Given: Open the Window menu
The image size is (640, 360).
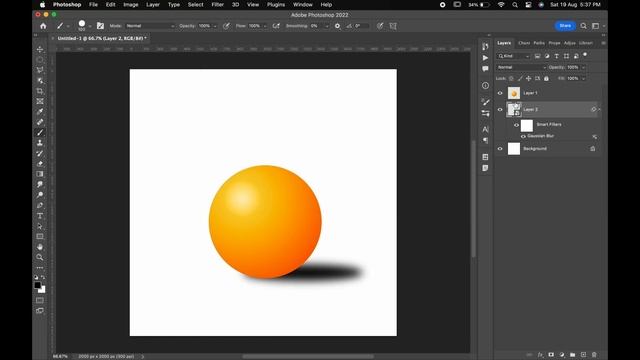Looking at the screenshot, I should coord(303,4).
